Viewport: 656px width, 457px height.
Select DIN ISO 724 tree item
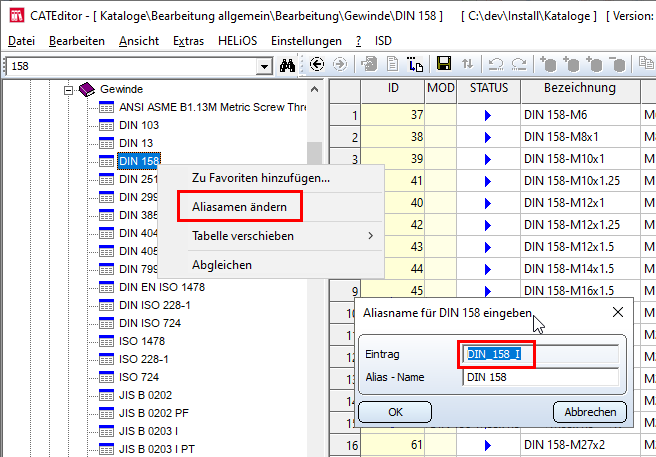150,323
